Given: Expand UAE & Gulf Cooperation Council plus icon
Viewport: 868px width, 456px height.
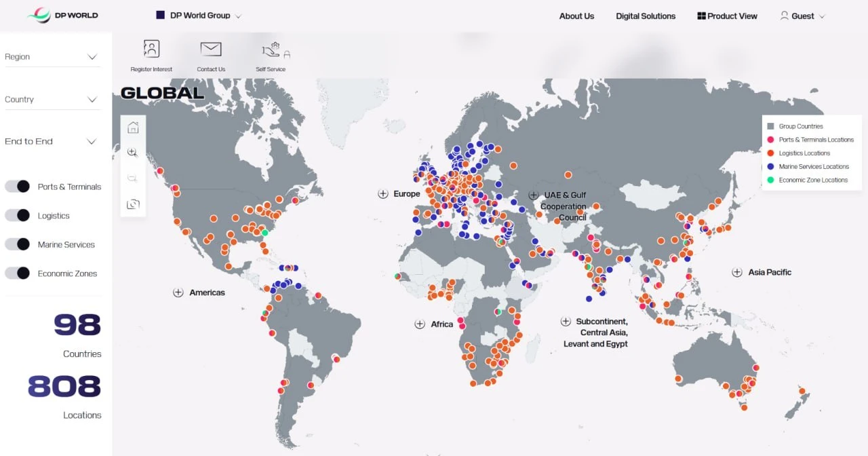Looking at the screenshot, I should coord(534,195).
